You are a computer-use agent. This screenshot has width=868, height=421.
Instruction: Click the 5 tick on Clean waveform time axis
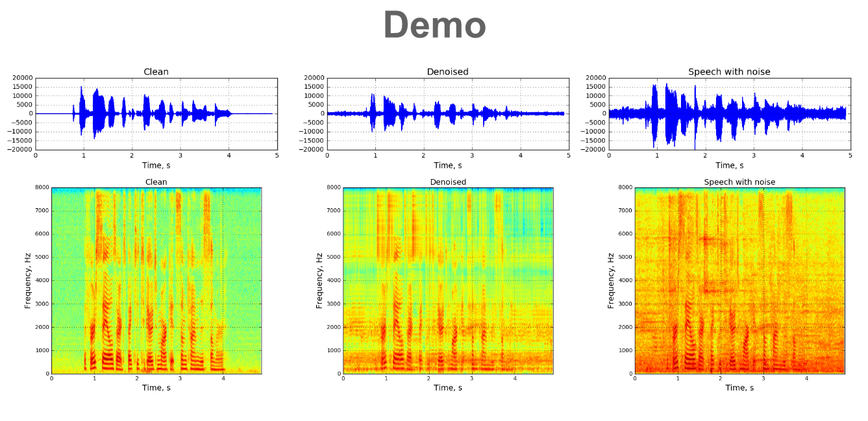tap(277, 156)
